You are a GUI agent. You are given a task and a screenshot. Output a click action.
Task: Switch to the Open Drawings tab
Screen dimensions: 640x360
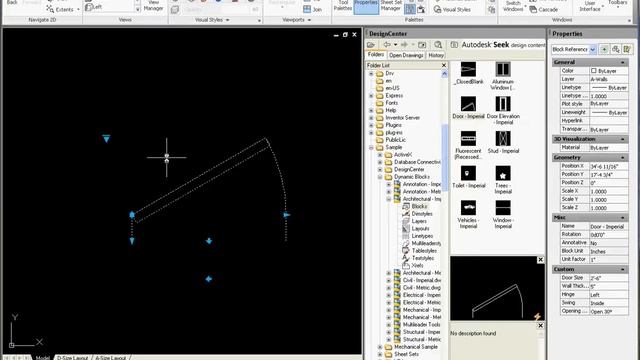click(406, 55)
